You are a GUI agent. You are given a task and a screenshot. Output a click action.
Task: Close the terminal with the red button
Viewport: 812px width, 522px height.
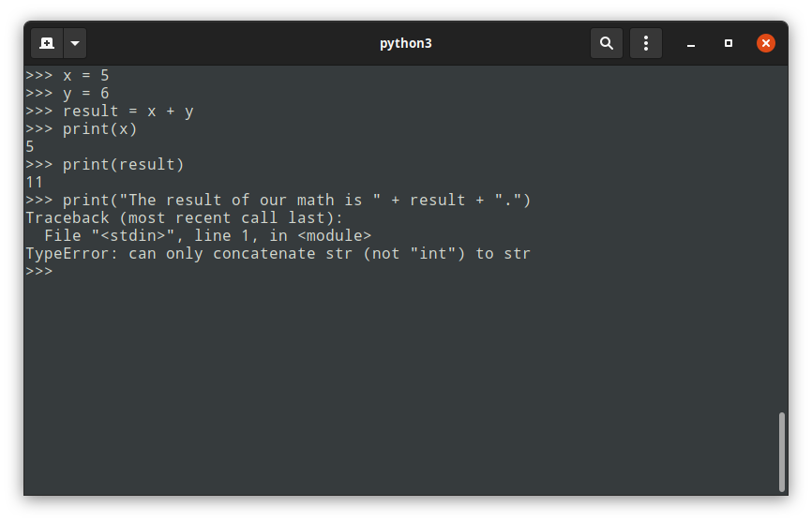766,43
